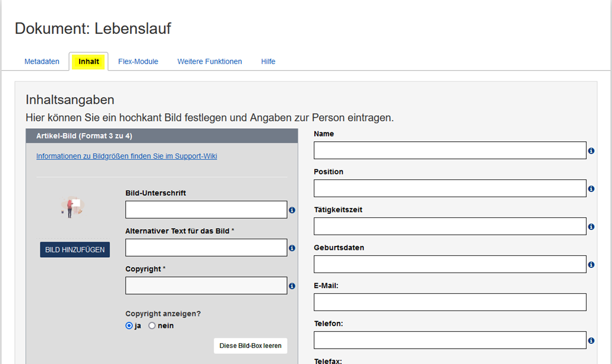Select 'nein' for Copyright anzeigen
Image resolution: width=612 pixels, height=364 pixels.
click(152, 325)
